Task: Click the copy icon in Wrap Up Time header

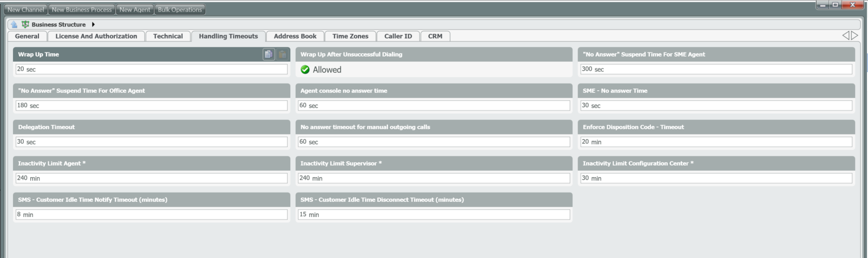Action: (x=269, y=55)
